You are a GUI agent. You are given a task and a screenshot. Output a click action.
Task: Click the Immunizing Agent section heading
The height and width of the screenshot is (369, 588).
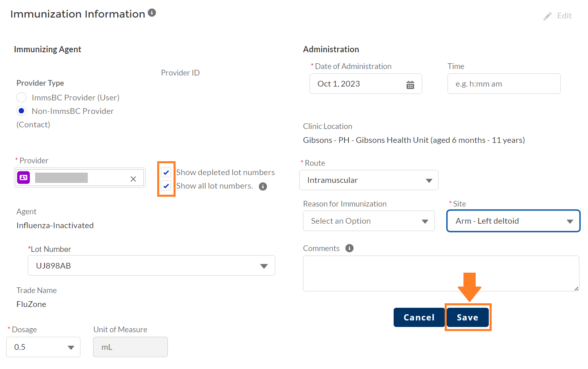click(48, 49)
